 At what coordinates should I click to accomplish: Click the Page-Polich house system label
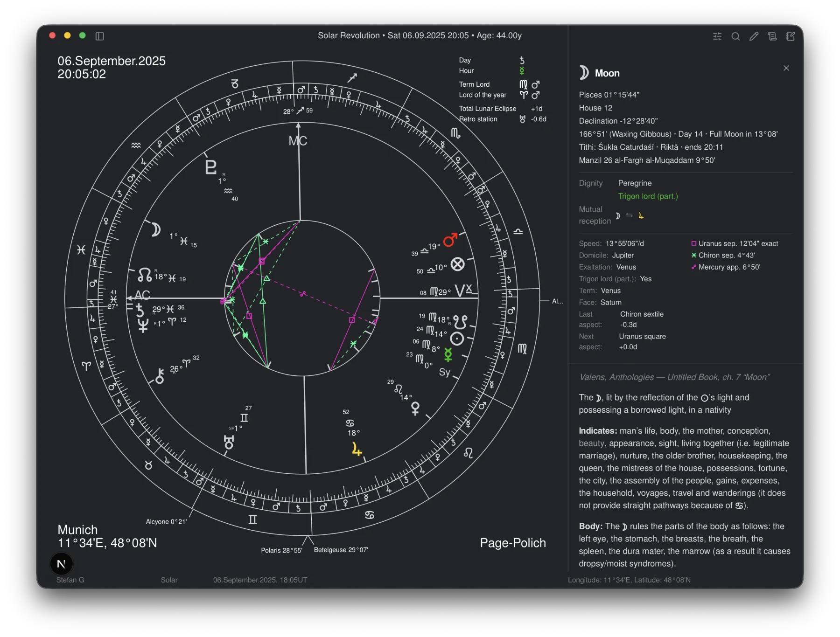tap(513, 543)
